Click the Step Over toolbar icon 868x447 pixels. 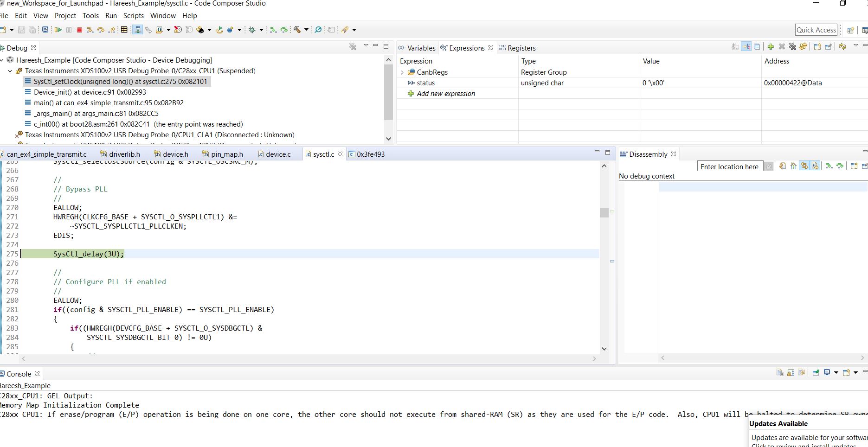(101, 30)
